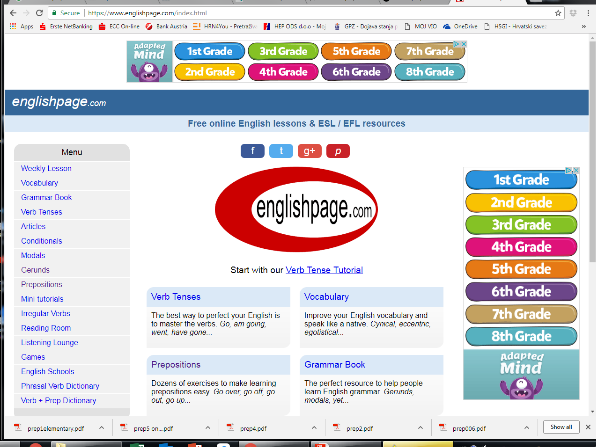Follow the Verb Tense Tutorial link

(x=324, y=270)
